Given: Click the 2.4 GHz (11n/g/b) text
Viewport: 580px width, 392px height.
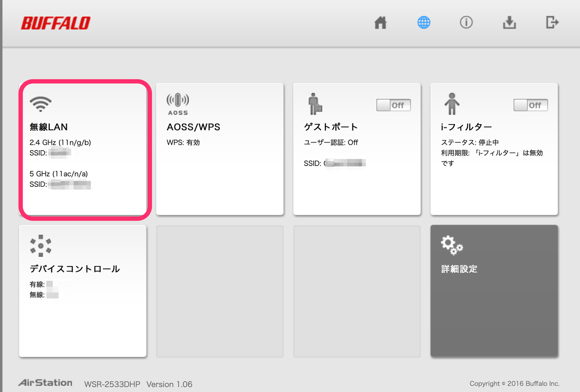Looking at the screenshot, I should [60, 142].
